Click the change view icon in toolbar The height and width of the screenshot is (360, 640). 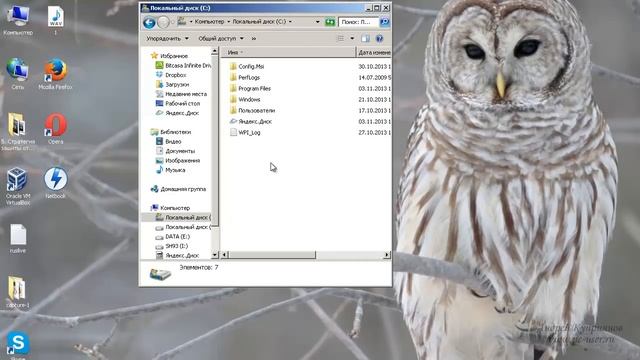(x=340, y=38)
